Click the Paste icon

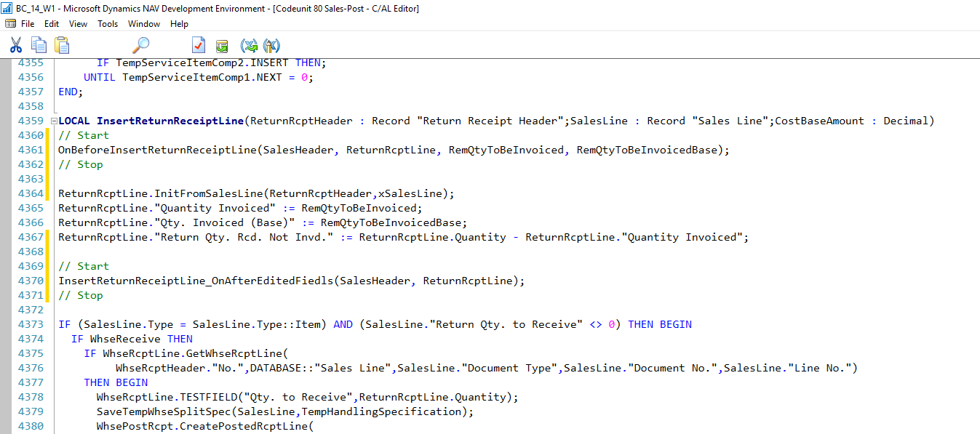click(62, 44)
